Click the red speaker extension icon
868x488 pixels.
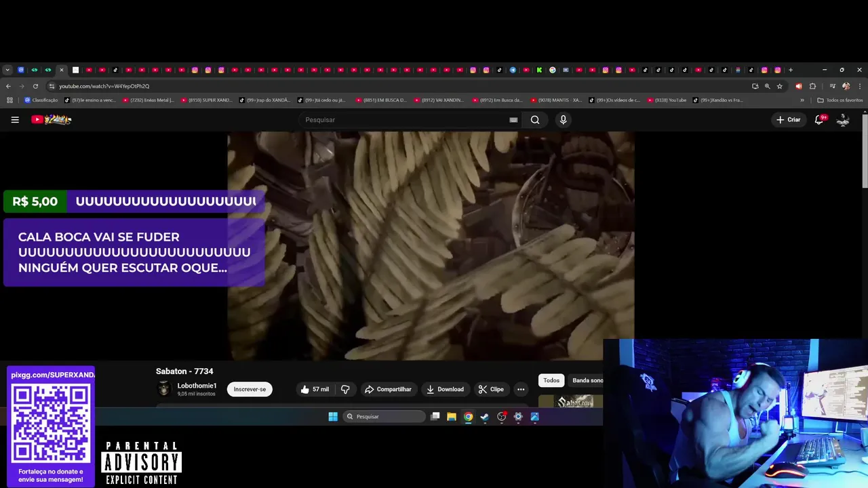click(798, 86)
